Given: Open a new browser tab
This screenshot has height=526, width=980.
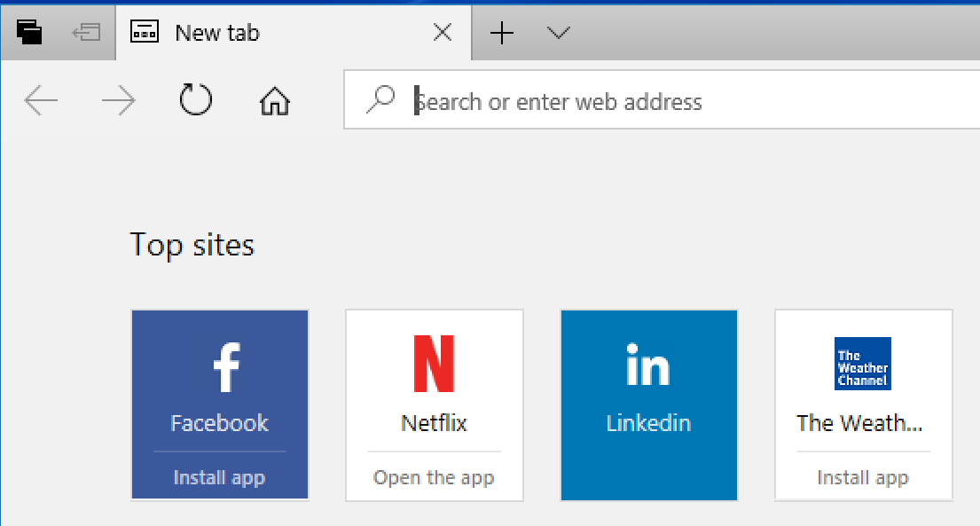Looking at the screenshot, I should [502, 33].
